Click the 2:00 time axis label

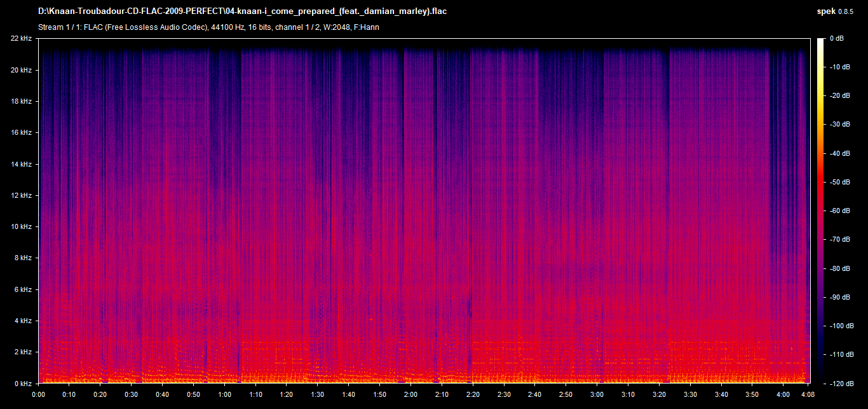[410, 394]
